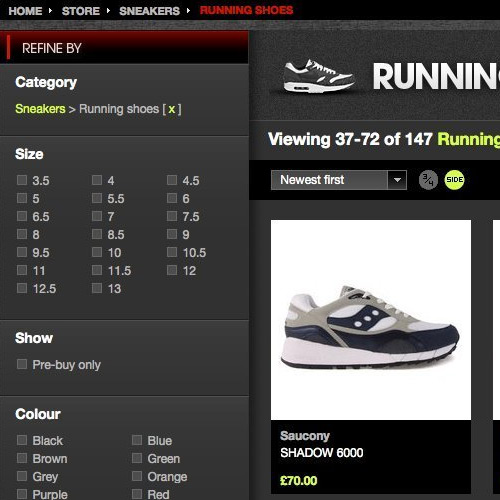Open the SHADOW 6000 product link
This screenshot has width=500, height=500.
pyautogui.click(x=322, y=453)
